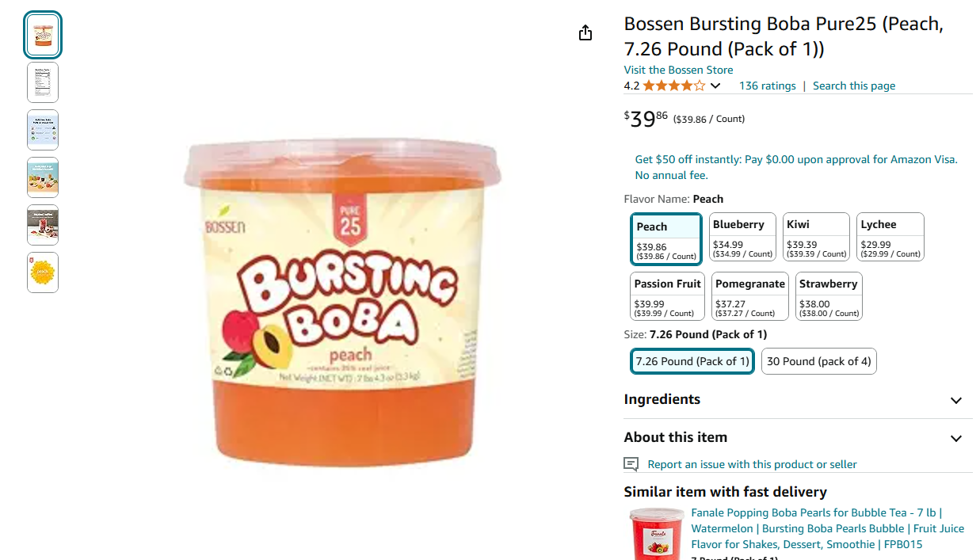Select the yellow badge thumbnail

43,272
